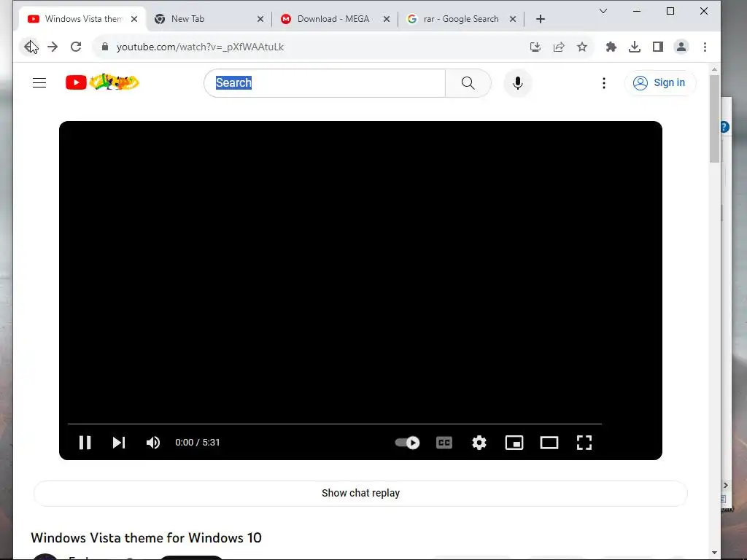Screen dimensions: 747x560
Task: Click the page vertical scrollbar thumb
Action: (715, 119)
